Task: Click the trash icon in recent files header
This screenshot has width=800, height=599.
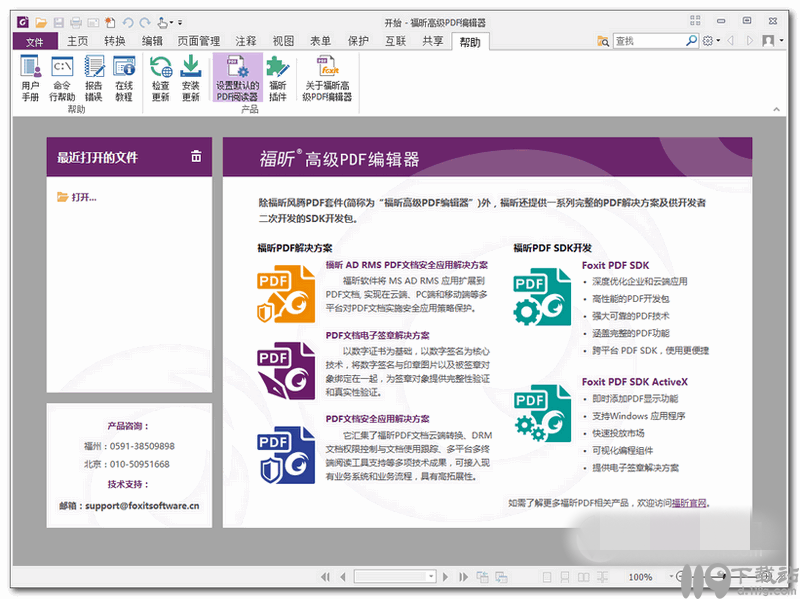Action: 196,157
